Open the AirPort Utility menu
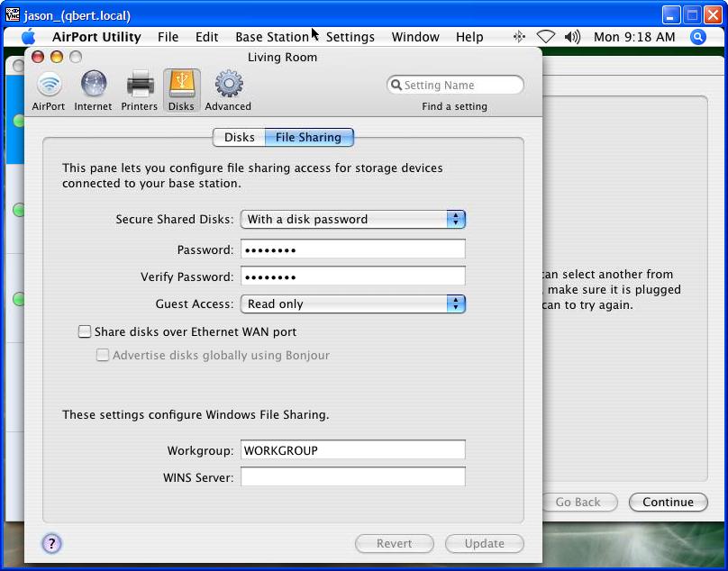 (96, 37)
